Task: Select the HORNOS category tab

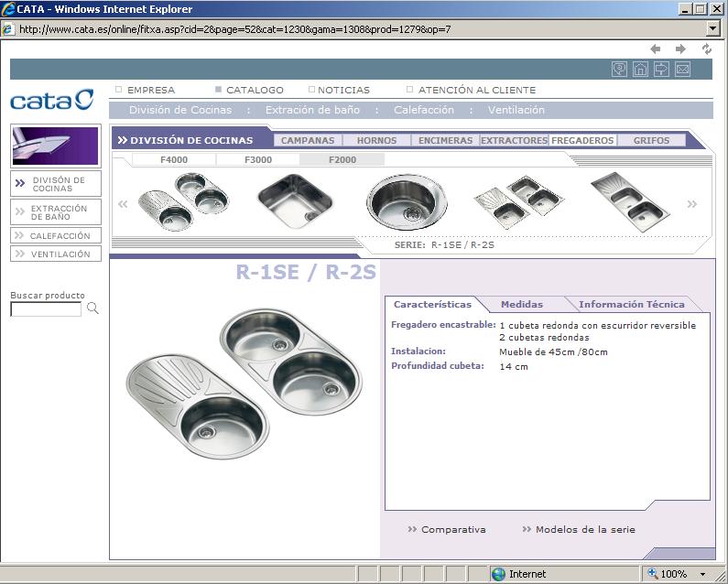Action: pos(376,141)
